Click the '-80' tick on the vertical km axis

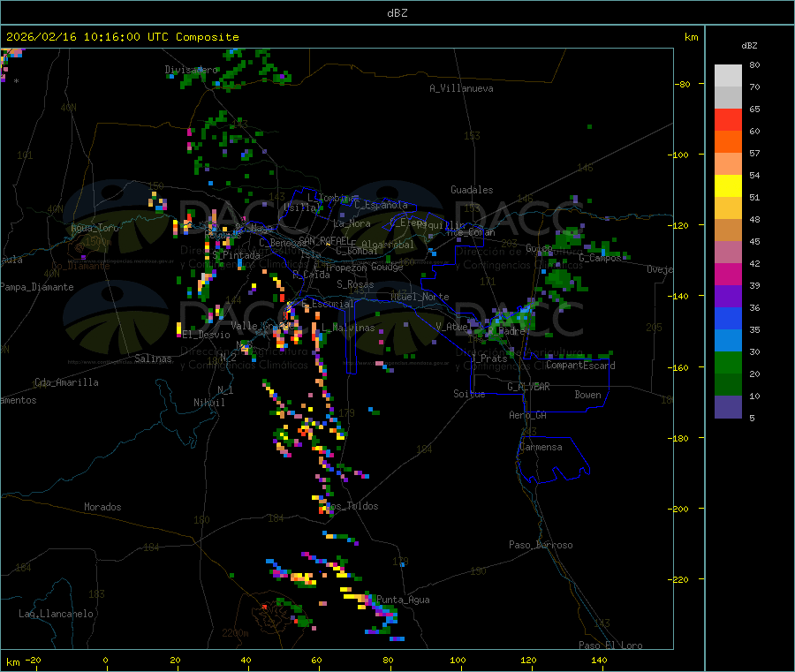(x=682, y=84)
